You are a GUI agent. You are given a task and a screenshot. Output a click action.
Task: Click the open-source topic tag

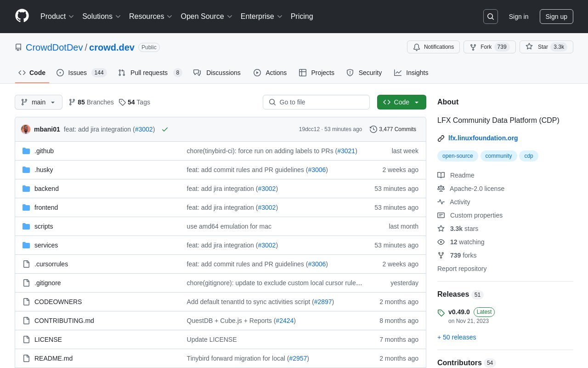tap(458, 156)
